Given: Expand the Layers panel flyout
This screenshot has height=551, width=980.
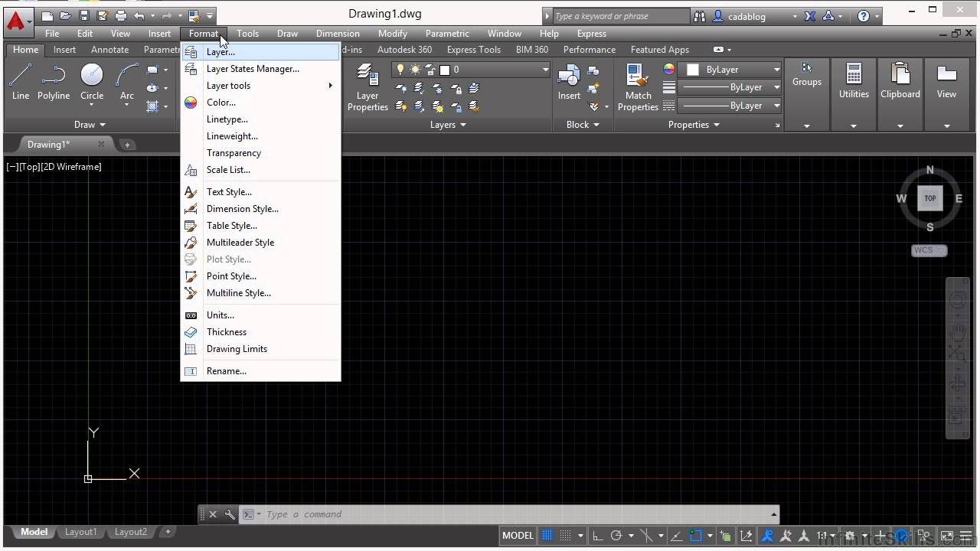Looking at the screenshot, I should (x=448, y=125).
